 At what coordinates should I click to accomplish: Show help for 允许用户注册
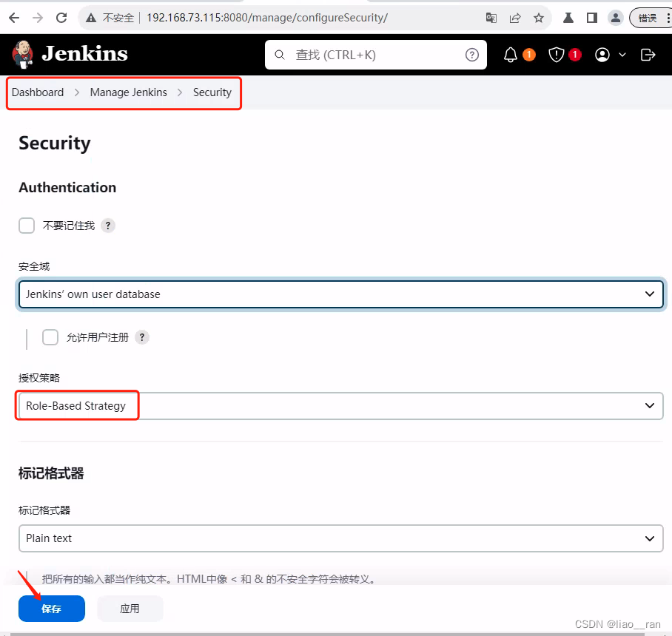click(142, 337)
